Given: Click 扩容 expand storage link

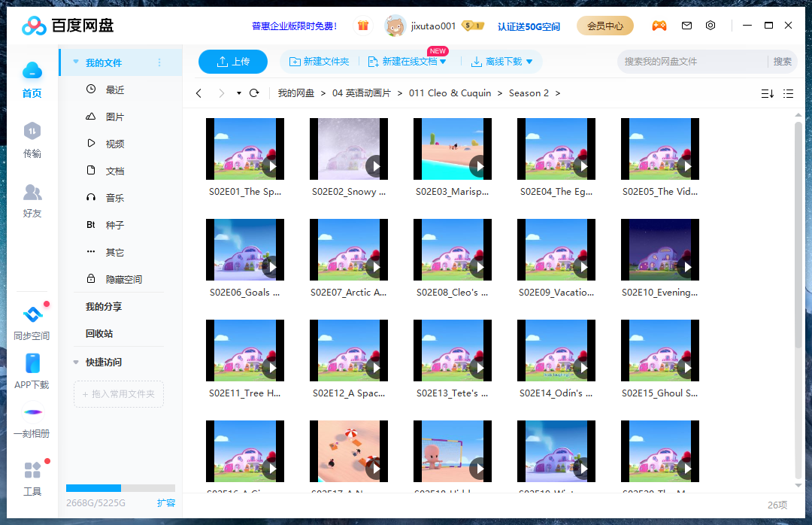Looking at the screenshot, I should (166, 502).
